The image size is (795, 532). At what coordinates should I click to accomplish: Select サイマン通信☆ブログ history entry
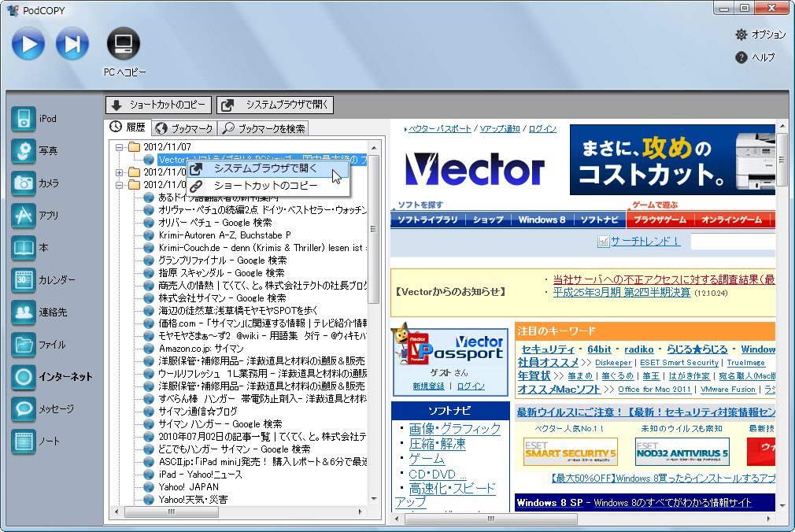[x=198, y=412]
